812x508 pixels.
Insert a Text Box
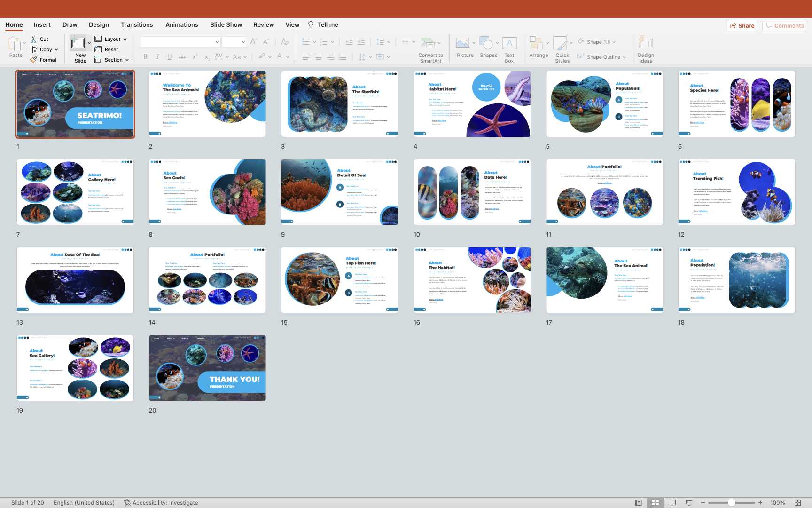click(509, 44)
